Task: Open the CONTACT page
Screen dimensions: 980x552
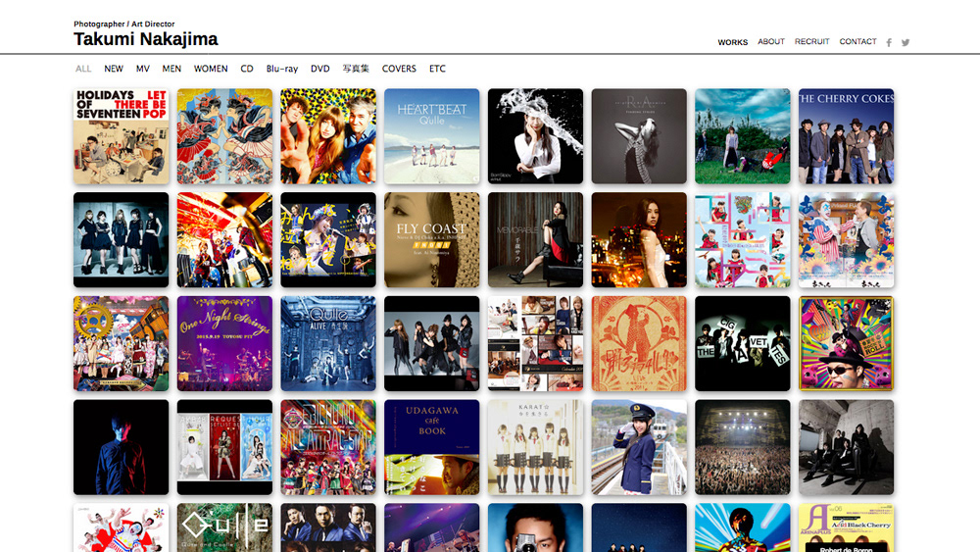Action: pyautogui.click(x=857, y=41)
